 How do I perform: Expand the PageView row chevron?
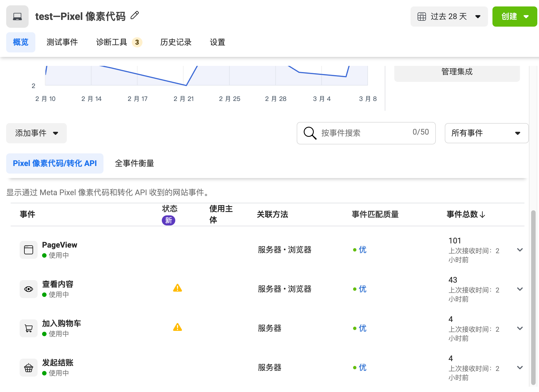pyautogui.click(x=520, y=250)
